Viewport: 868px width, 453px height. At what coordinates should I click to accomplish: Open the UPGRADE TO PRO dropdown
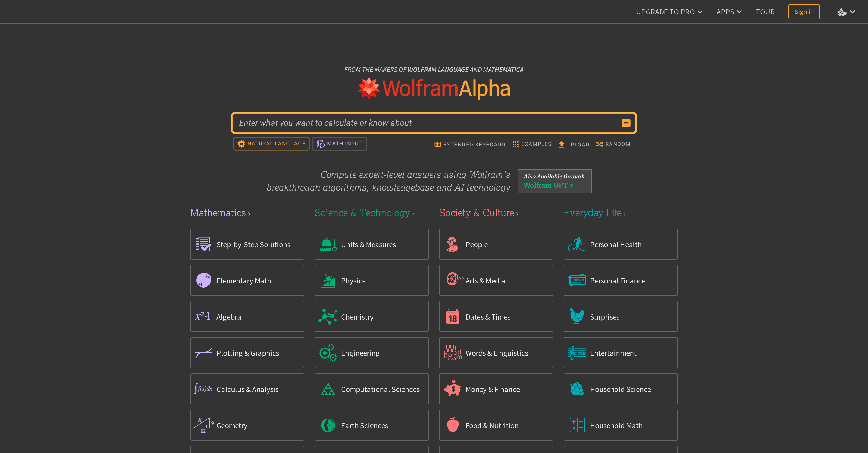669,11
